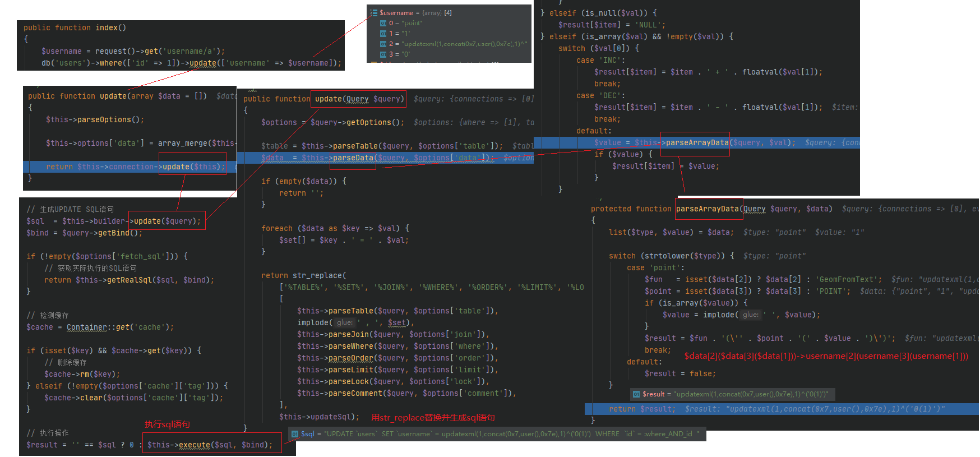Click "$result[$item] = 'NULL';" line
The height and width of the screenshot is (457, 980).
pos(612,25)
